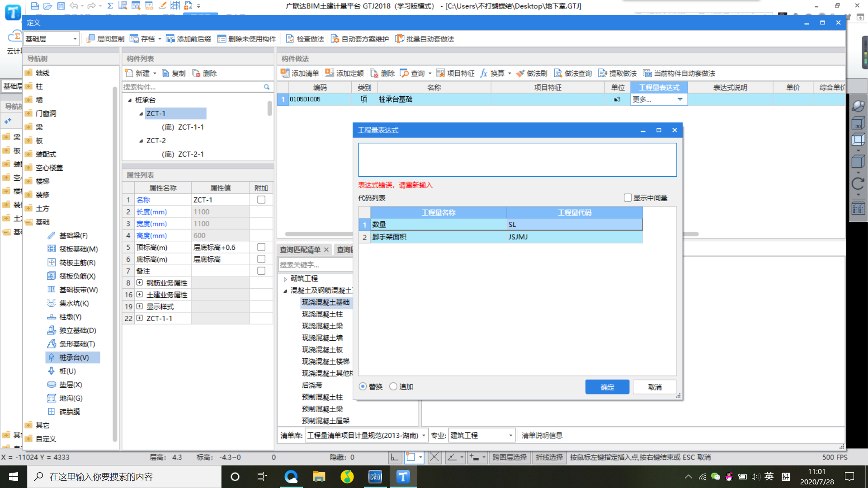Open the 清单库 dropdown

click(x=424, y=436)
